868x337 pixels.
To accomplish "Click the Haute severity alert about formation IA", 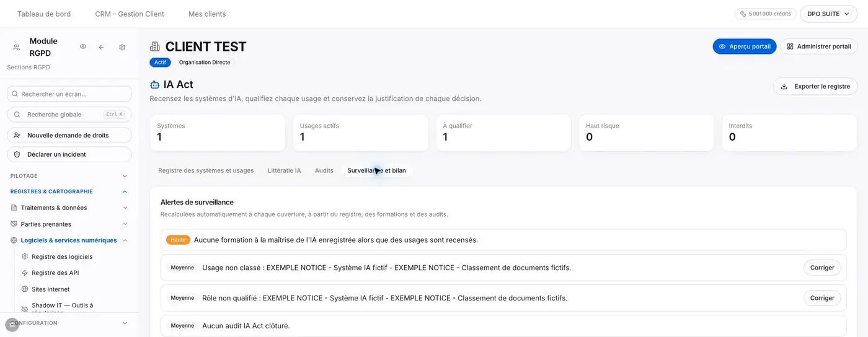I will pos(503,240).
